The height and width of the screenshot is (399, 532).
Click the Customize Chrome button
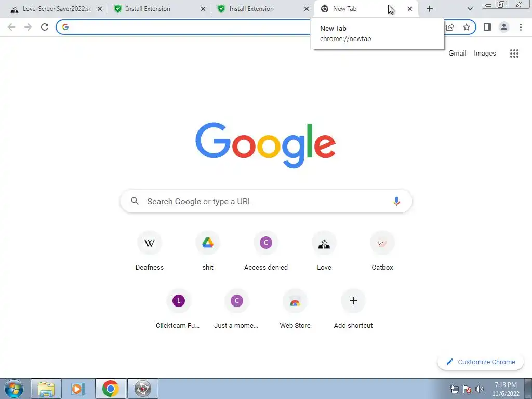pos(481,362)
